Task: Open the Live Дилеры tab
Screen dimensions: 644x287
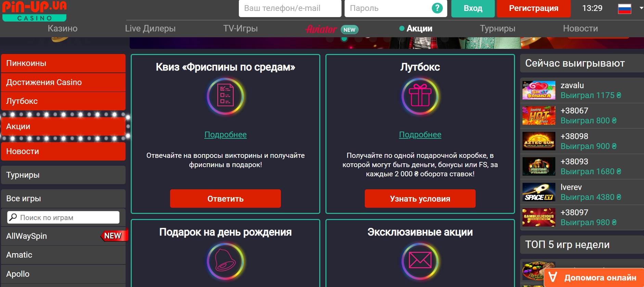Action: [150, 28]
